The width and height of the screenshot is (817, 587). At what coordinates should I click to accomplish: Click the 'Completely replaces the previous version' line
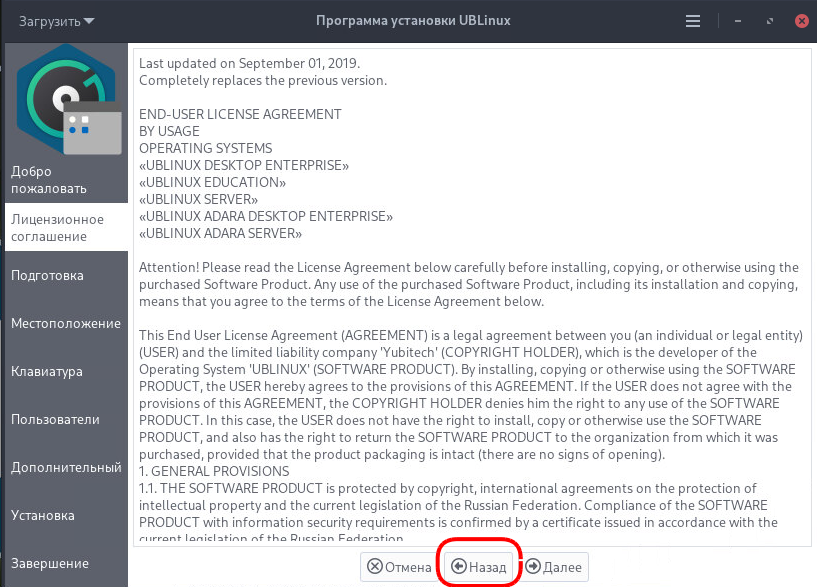263,80
